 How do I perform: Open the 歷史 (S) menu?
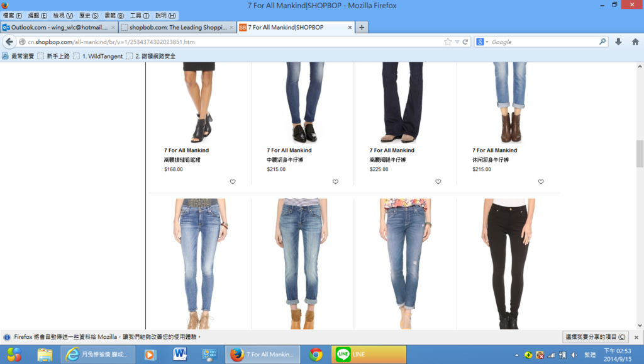pos(89,16)
